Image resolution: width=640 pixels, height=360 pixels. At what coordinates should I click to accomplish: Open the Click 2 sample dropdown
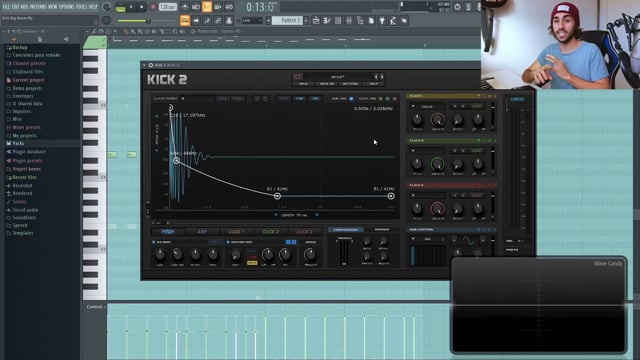coord(427,151)
